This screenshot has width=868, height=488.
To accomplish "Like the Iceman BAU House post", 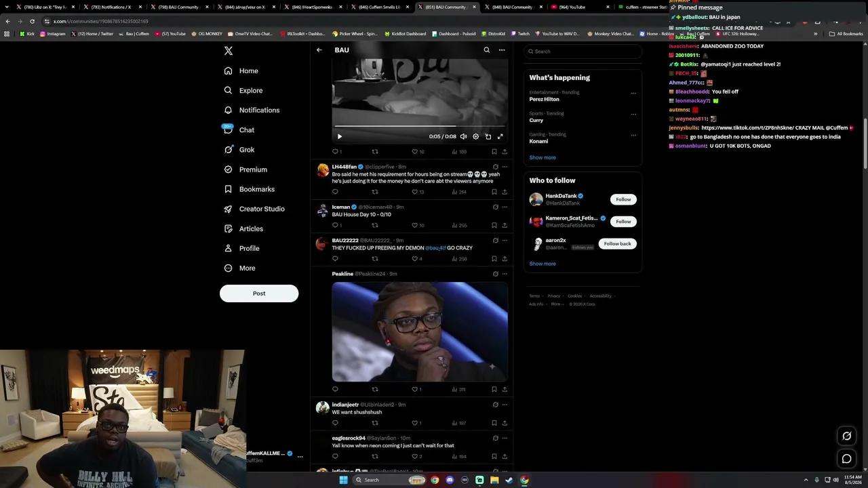I will coord(415,225).
